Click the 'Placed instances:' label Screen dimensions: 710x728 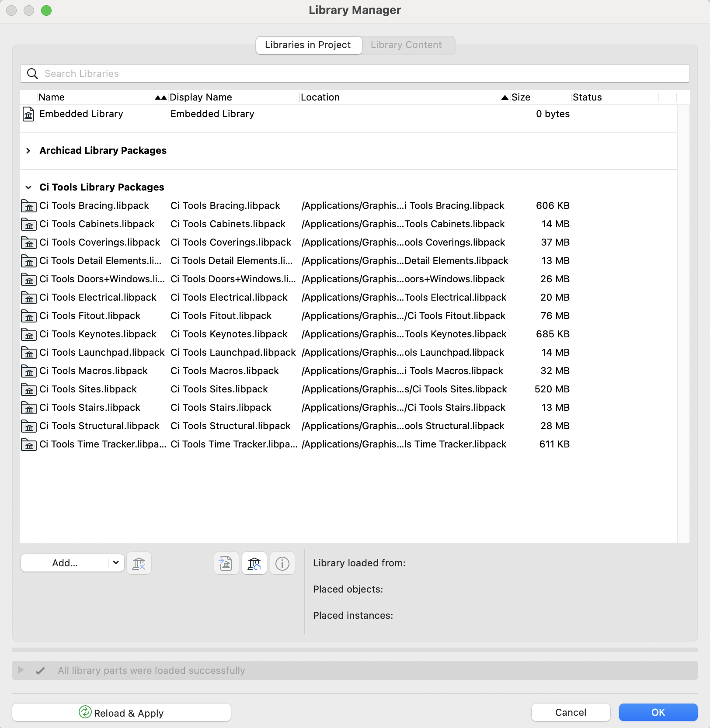(x=353, y=616)
